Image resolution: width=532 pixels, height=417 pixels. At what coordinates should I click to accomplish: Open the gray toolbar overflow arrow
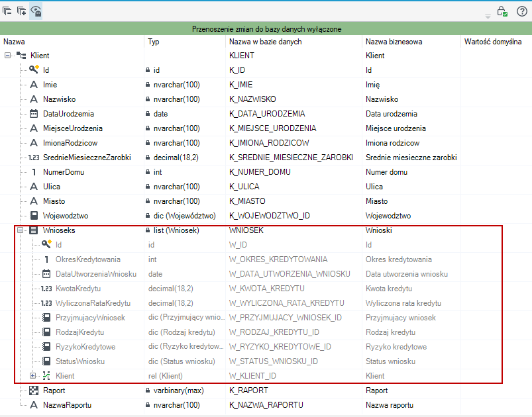point(488,17)
